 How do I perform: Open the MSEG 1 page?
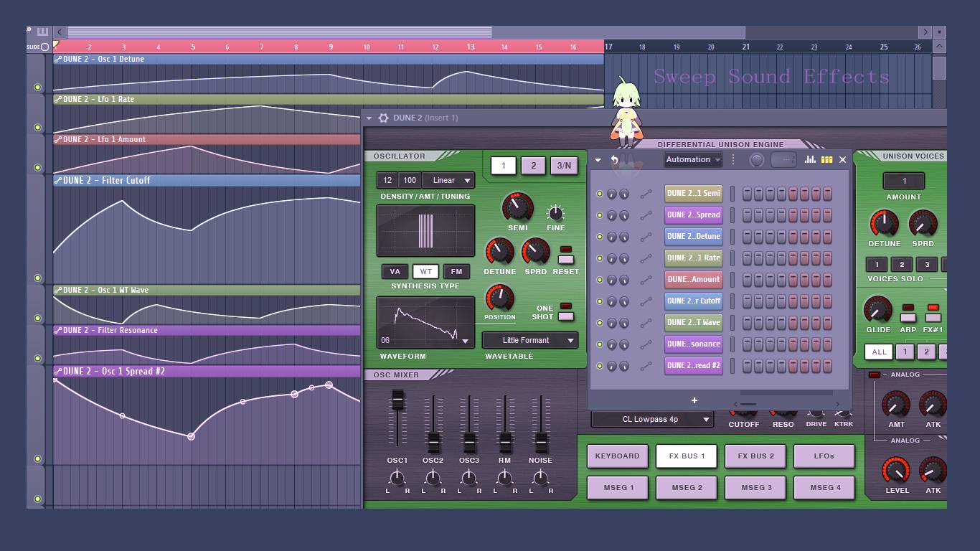tap(618, 488)
